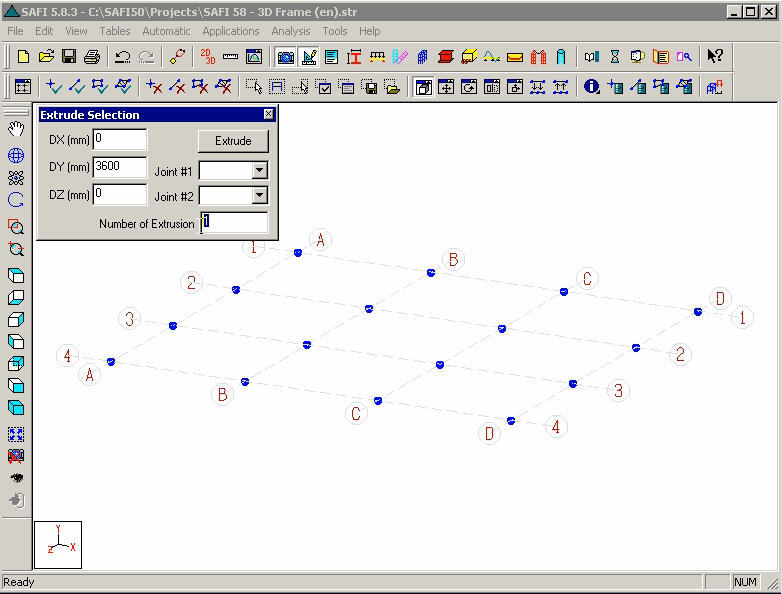
Task: Activate the zoom window tool
Action: (x=16, y=227)
